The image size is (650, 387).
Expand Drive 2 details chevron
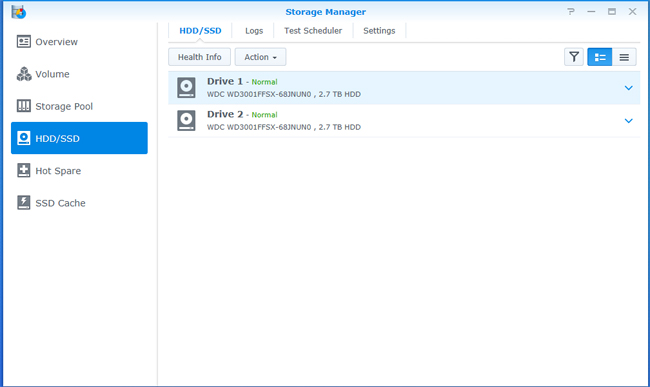pyautogui.click(x=628, y=121)
